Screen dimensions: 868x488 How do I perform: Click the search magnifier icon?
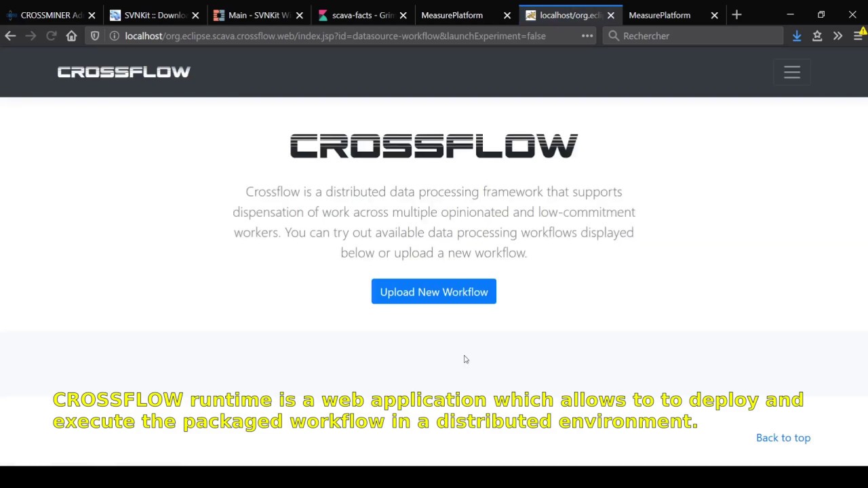point(614,36)
